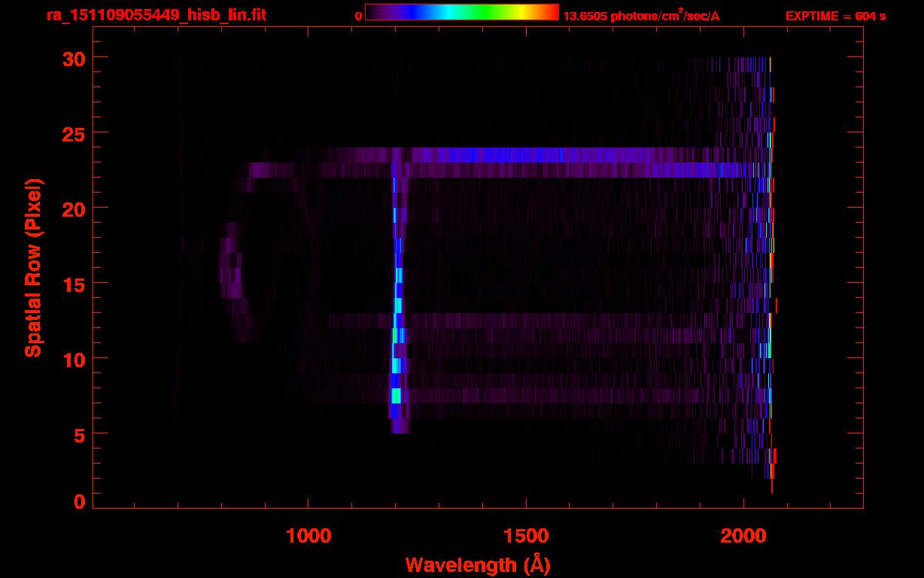
Task: Click the x-axis tick label 2000
Action: coord(743,536)
